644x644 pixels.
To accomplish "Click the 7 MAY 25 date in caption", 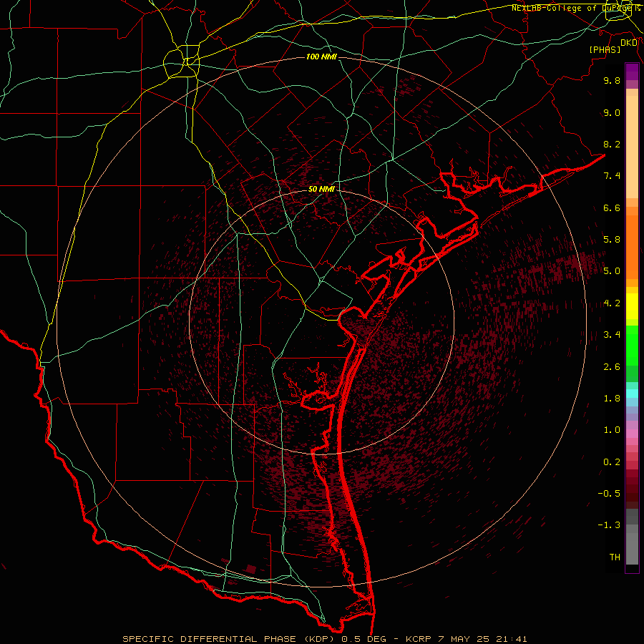I will pyautogui.click(x=464, y=639).
